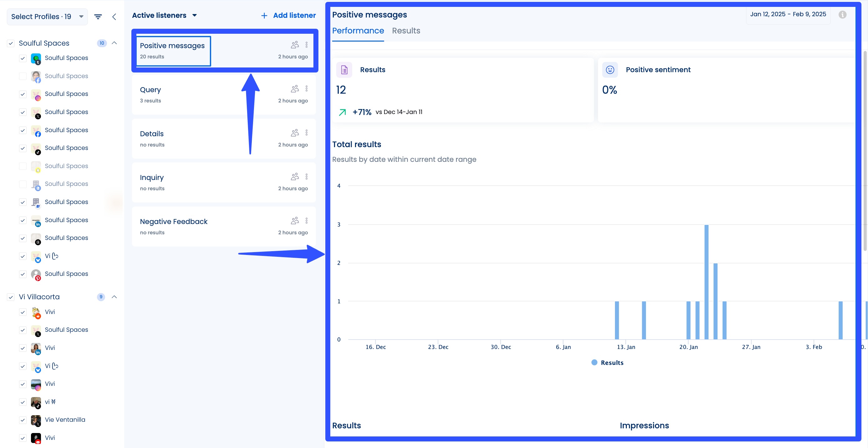
Task: Toggle the Vi Villacorta group checkbox
Action: point(11,297)
